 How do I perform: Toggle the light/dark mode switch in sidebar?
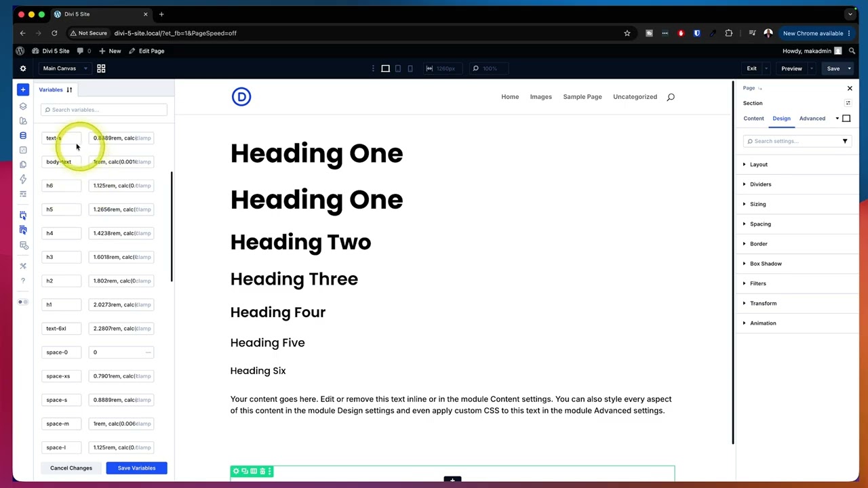[23, 302]
